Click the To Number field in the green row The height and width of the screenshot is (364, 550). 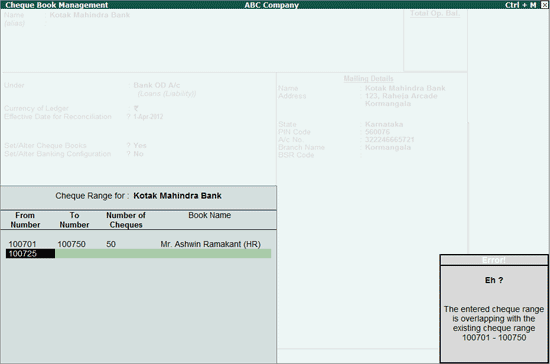coord(74,254)
